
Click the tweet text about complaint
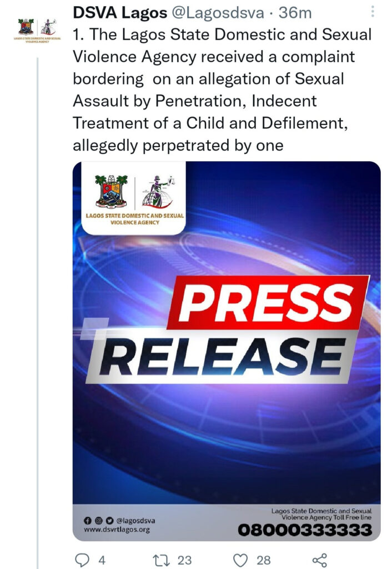[x=222, y=89]
